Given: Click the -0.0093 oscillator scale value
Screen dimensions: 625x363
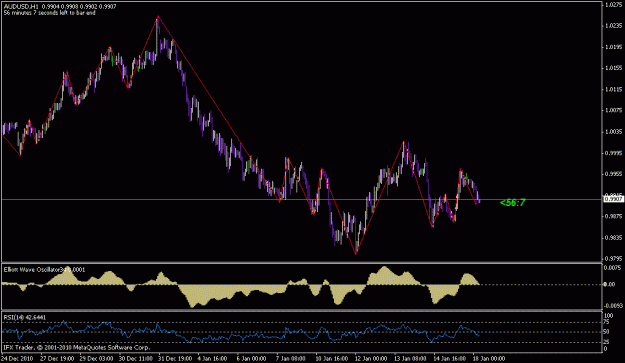Looking at the screenshot, I should [x=613, y=306].
